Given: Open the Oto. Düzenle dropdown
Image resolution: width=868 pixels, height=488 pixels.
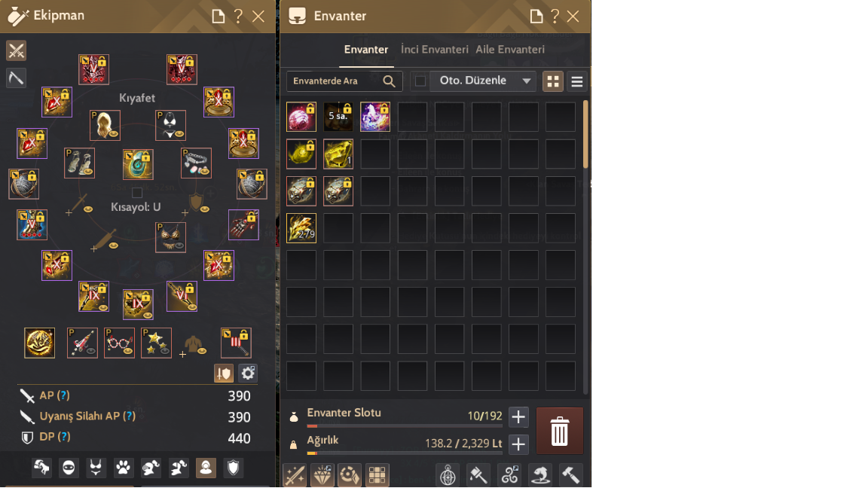Looking at the screenshot, I should [483, 81].
